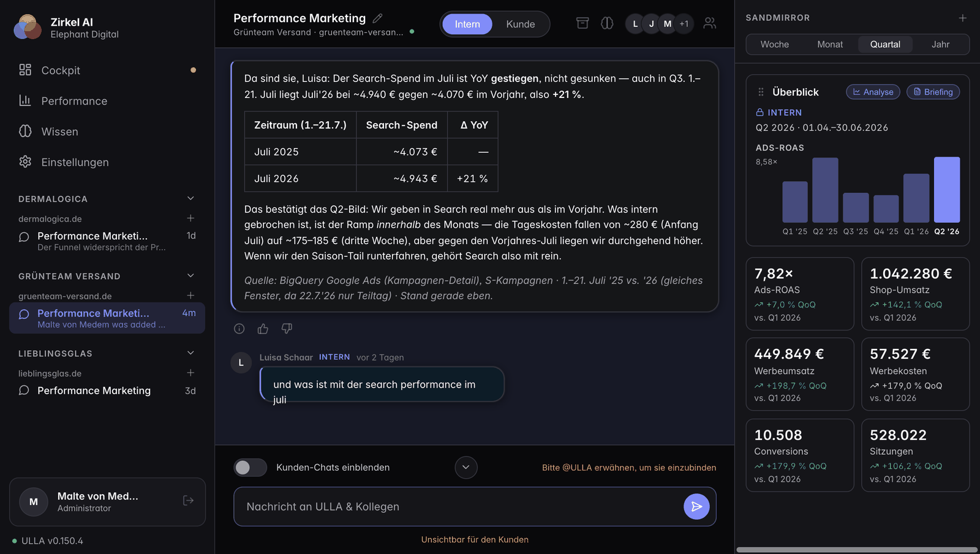Click avatar M in header
The image size is (980, 554).
pyautogui.click(x=668, y=24)
